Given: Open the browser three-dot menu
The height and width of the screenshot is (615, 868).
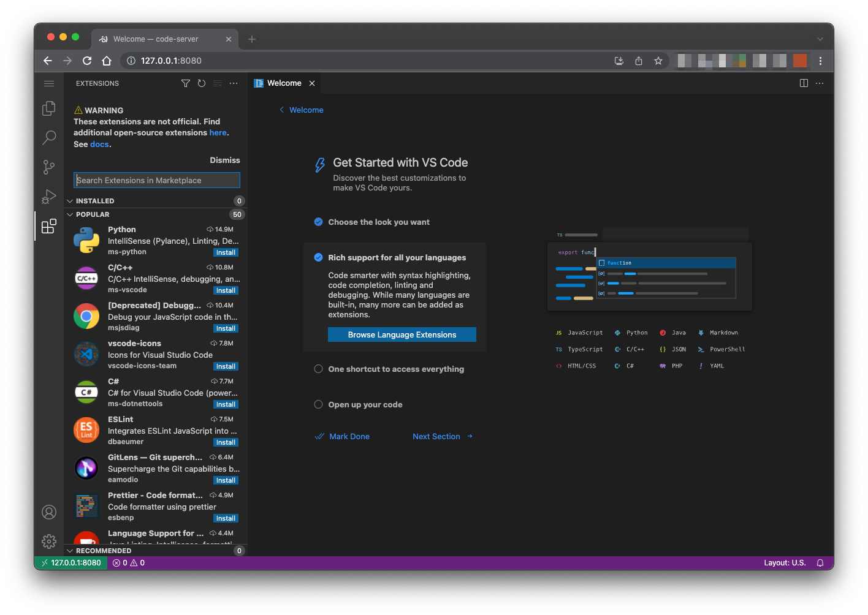Looking at the screenshot, I should tap(820, 61).
